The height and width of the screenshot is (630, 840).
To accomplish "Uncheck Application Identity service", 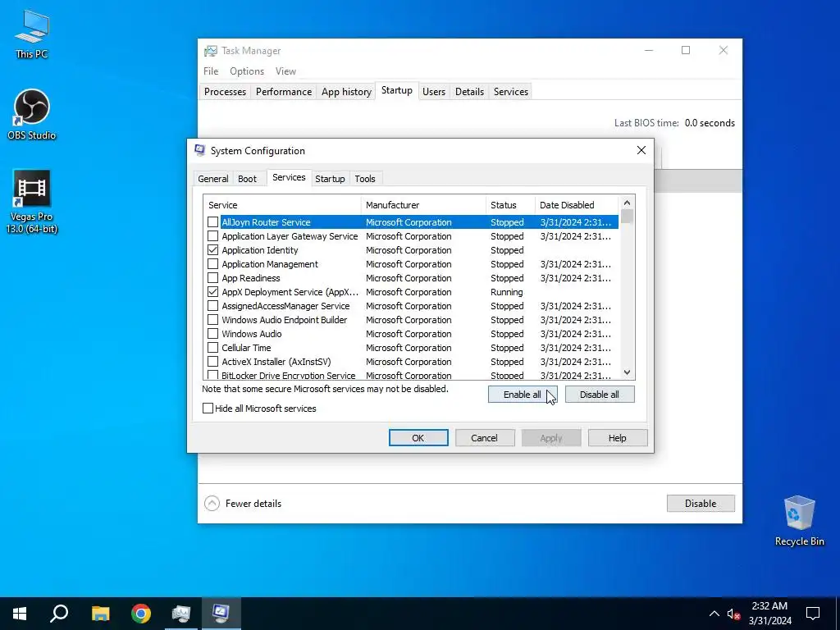I will click(212, 249).
